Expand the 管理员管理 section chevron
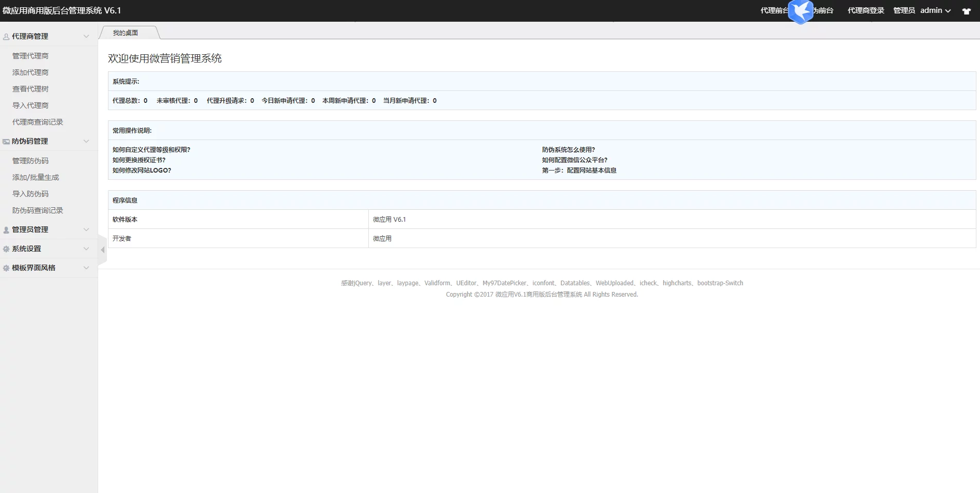This screenshot has height=493, width=980. (x=86, y=229)
